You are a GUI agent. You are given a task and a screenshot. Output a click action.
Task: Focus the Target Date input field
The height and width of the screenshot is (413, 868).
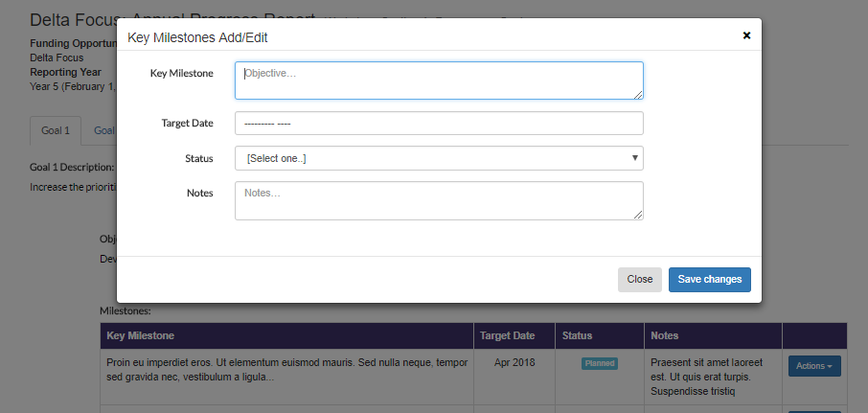pos(438,124)
